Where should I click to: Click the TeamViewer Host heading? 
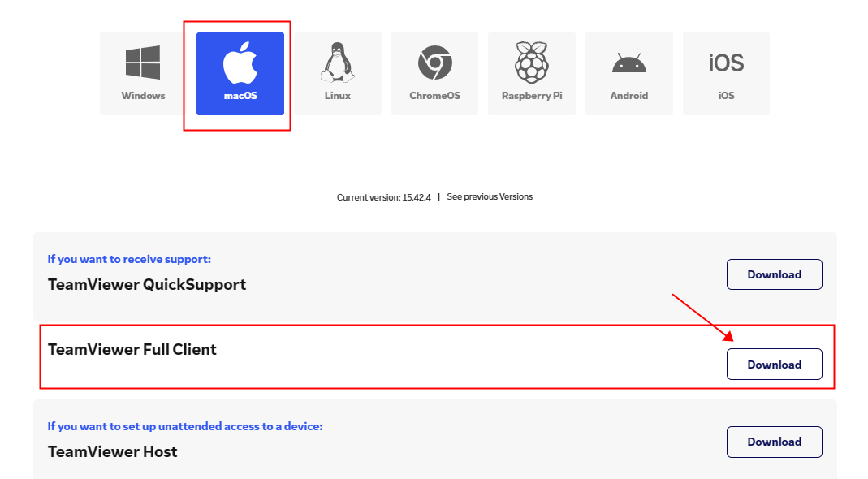click(112, 451)
